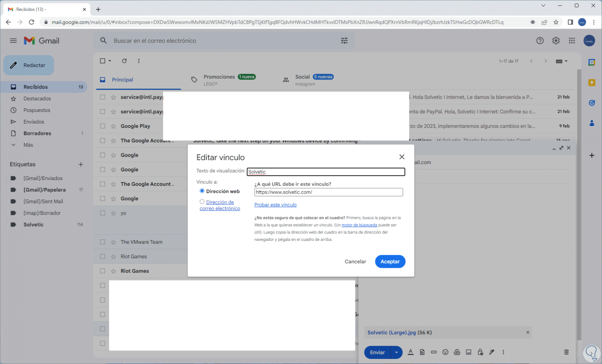Check the Google Play email checkbox
This screenshot has width=602, height=364.
click(x=103, y=126)
